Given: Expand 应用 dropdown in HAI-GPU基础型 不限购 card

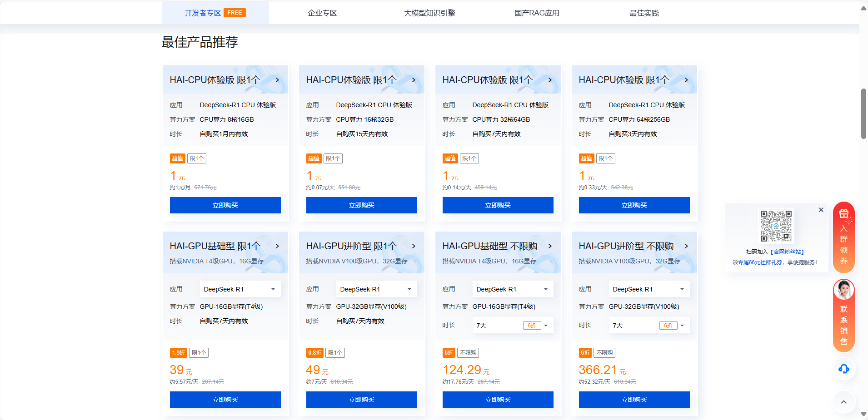Looking at the screenshot, I should 513,289.
